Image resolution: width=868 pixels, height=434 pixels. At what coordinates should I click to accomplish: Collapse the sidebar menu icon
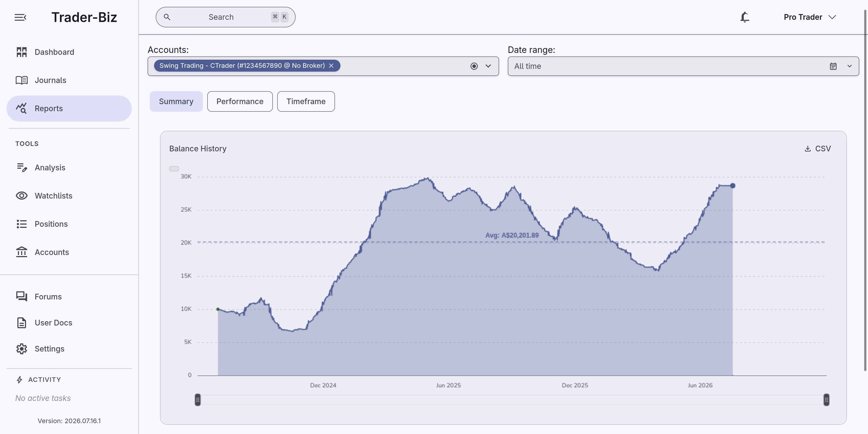(20, 17)
